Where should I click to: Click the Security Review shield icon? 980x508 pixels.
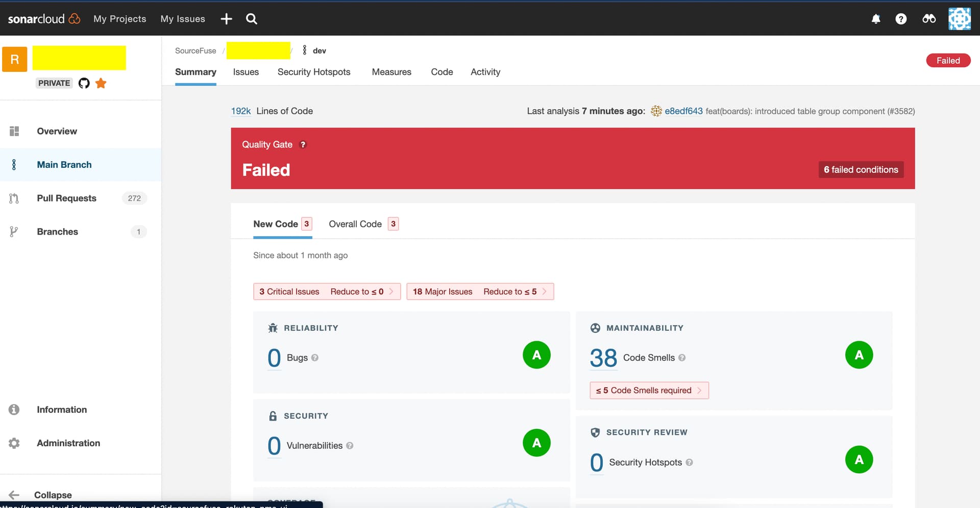click(595, 433)
